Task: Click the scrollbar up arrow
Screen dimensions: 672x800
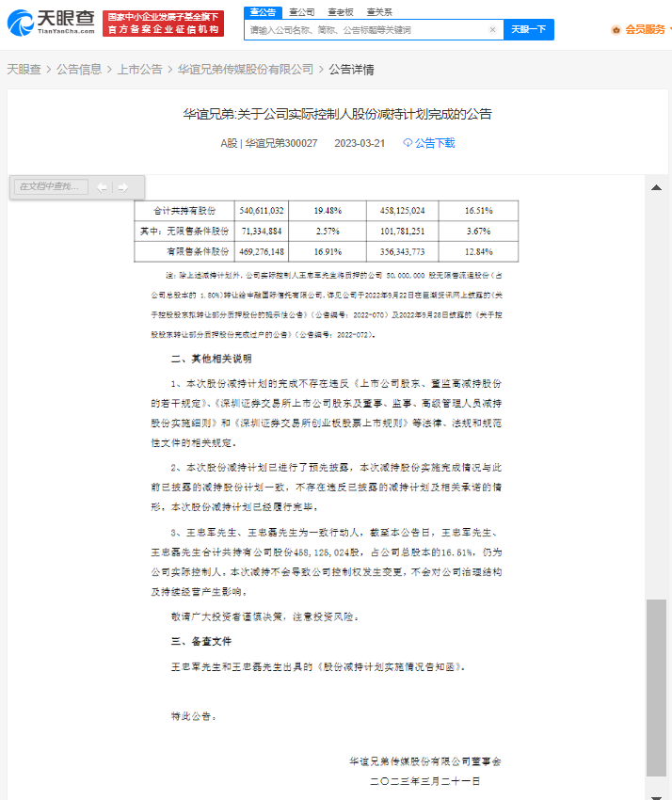Action: [x=657, y=187]
